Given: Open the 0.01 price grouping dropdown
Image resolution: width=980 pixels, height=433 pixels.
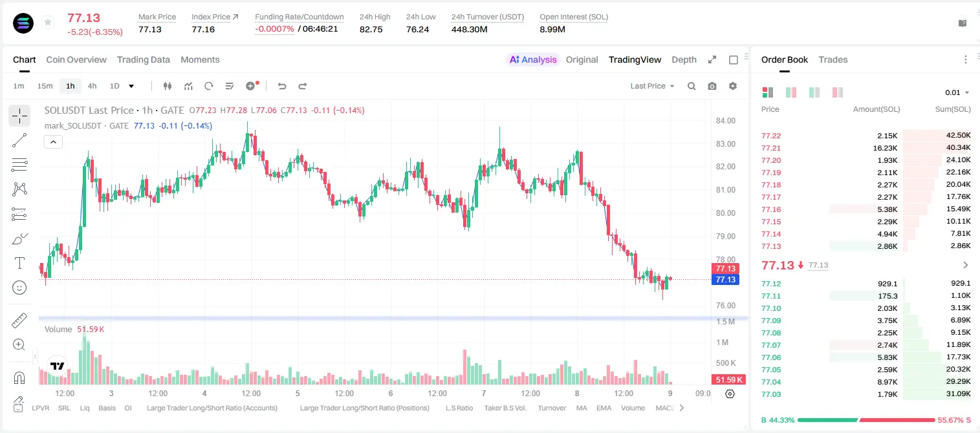Looking at the screenshot, I should (957, 92).
